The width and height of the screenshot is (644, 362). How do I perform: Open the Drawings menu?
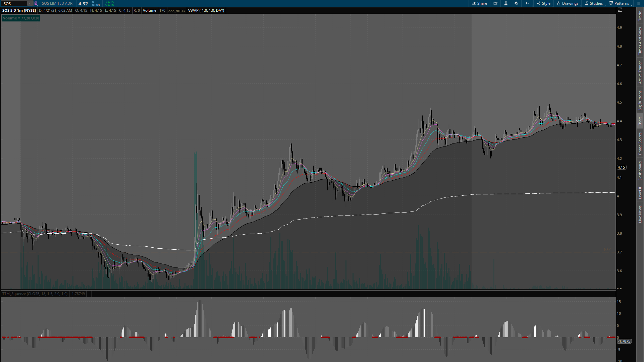[568, 3]
